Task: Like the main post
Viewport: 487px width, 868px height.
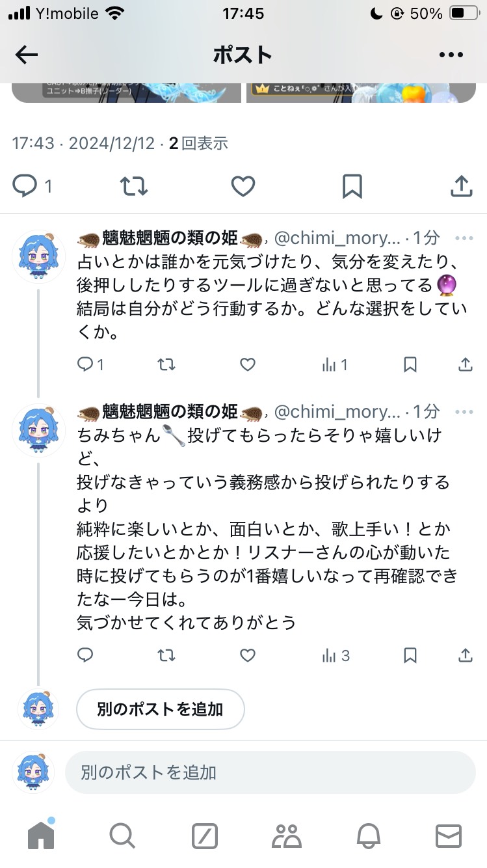Action: [x=243, y=187]
